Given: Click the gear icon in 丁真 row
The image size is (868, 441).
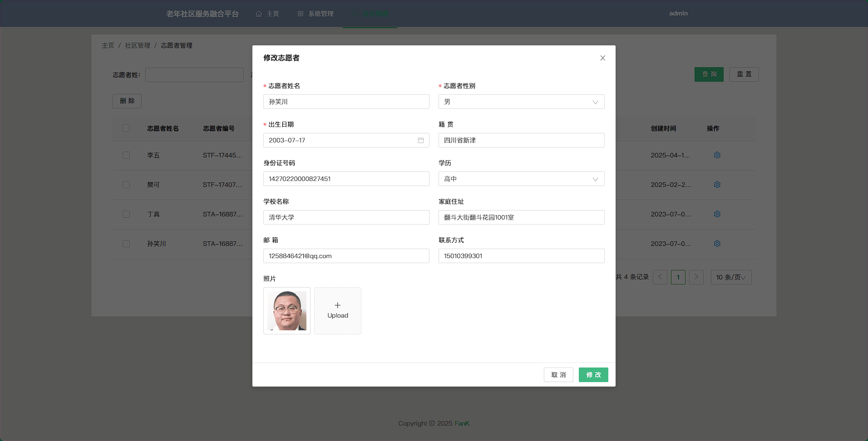Looking at the screenshot, I should tap(717, 214).
